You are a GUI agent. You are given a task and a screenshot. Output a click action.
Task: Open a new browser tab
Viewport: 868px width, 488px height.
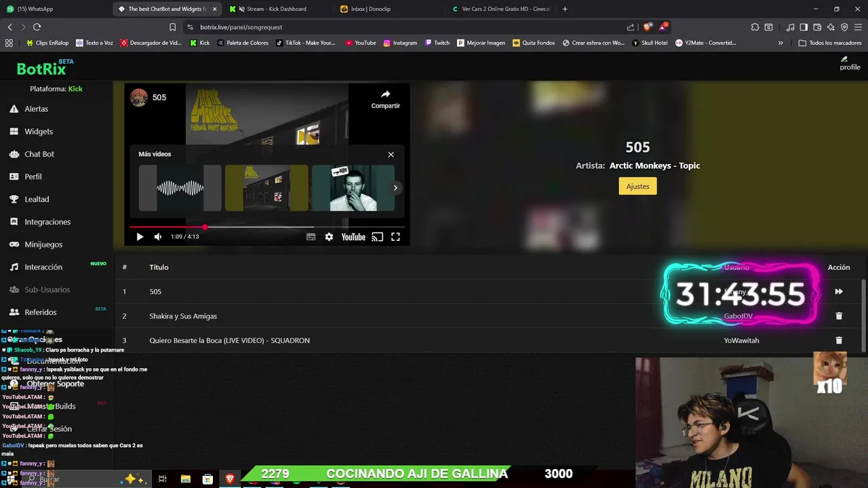coord(565,9)
